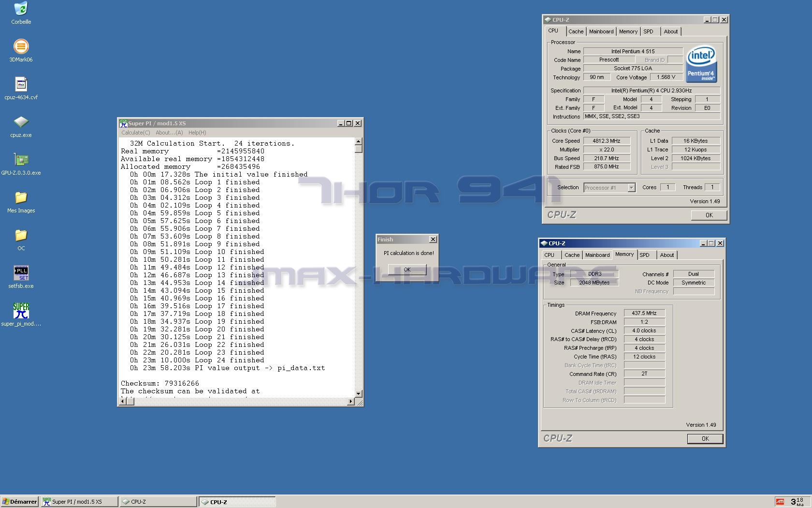This screenshot has width=812, height=508.
Task: Click the PI value output pi_data.txt line
Action: point(227,368)
